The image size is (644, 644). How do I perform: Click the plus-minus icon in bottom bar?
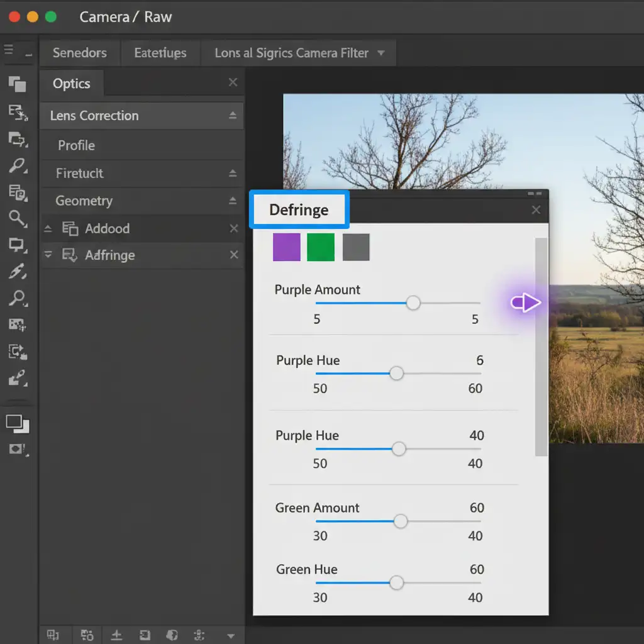pyautogui.click(x=116, y=635)
